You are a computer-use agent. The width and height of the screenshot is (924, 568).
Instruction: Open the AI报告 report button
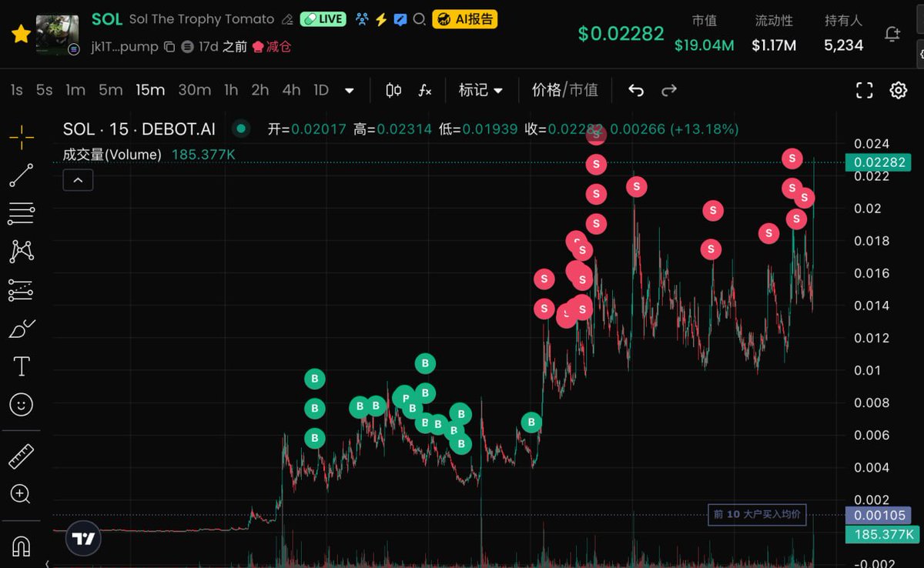pyautogui.click(x=464, y=19)
